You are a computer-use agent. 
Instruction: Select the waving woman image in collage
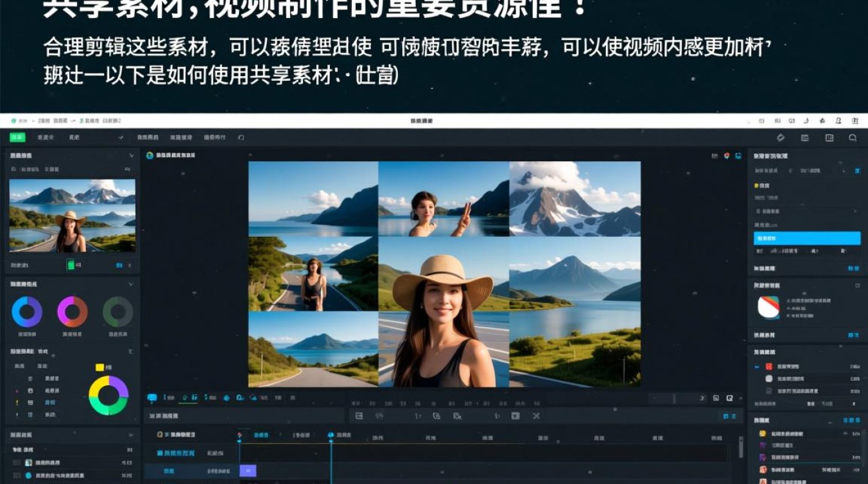point(444,199)
